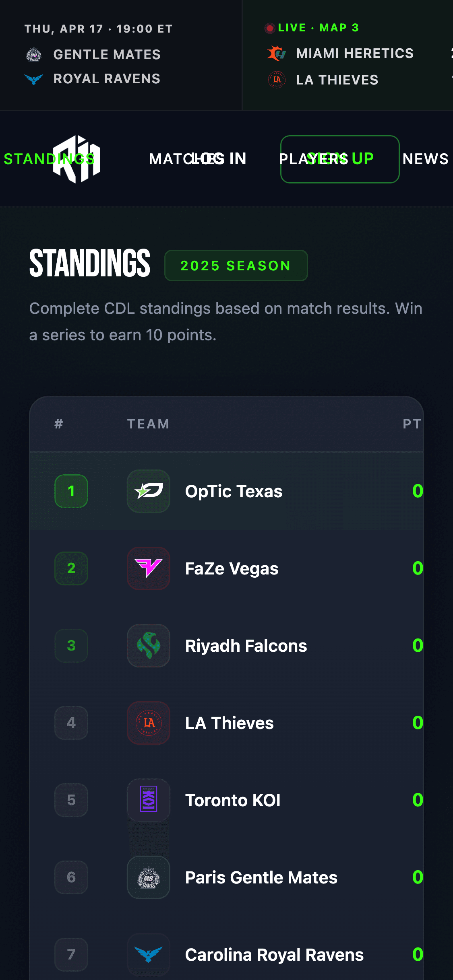
Task: Click the Toronto KOI logo
Action: (149, 800)
